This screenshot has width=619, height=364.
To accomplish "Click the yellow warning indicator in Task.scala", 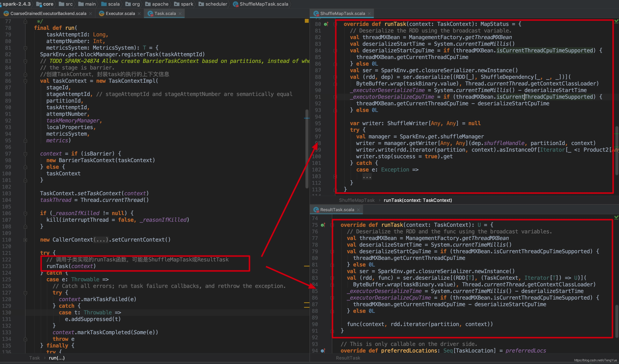I will pyautogui.click(x=307, y=21).
